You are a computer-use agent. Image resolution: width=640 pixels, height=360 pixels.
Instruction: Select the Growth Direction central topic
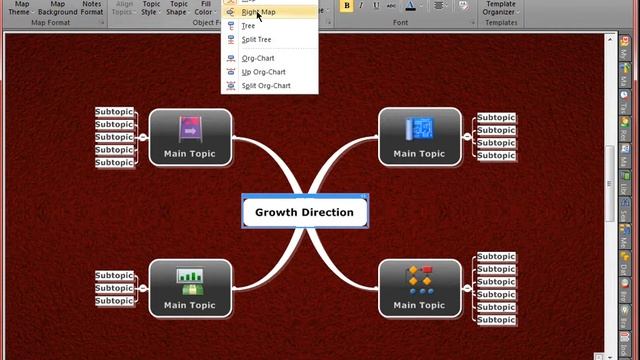coord(305,212)
